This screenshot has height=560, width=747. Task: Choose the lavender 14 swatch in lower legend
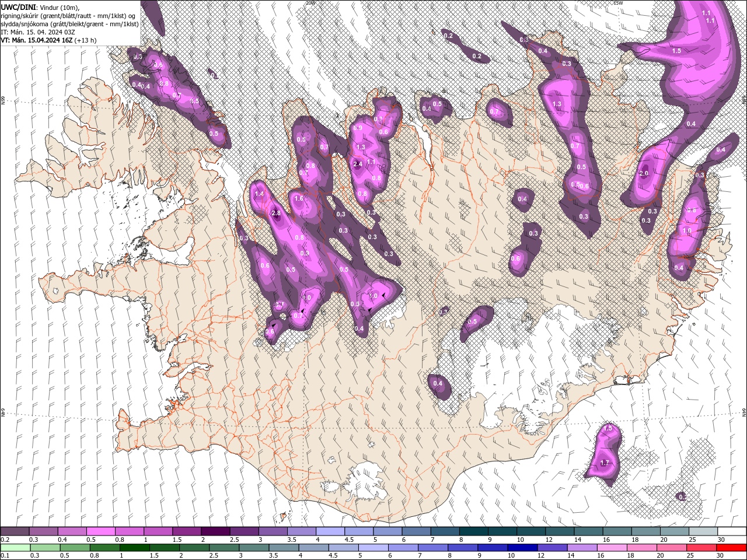pos(582,548)
